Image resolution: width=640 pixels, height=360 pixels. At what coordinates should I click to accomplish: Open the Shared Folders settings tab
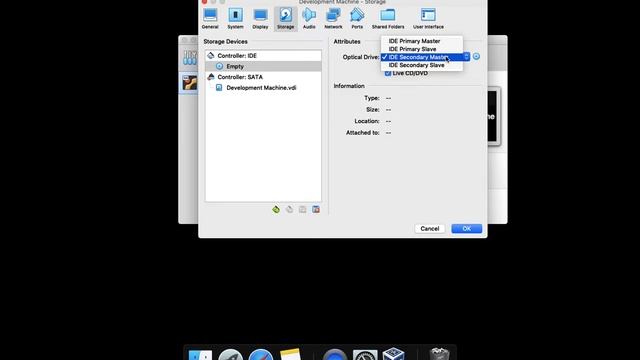(388, 18)
